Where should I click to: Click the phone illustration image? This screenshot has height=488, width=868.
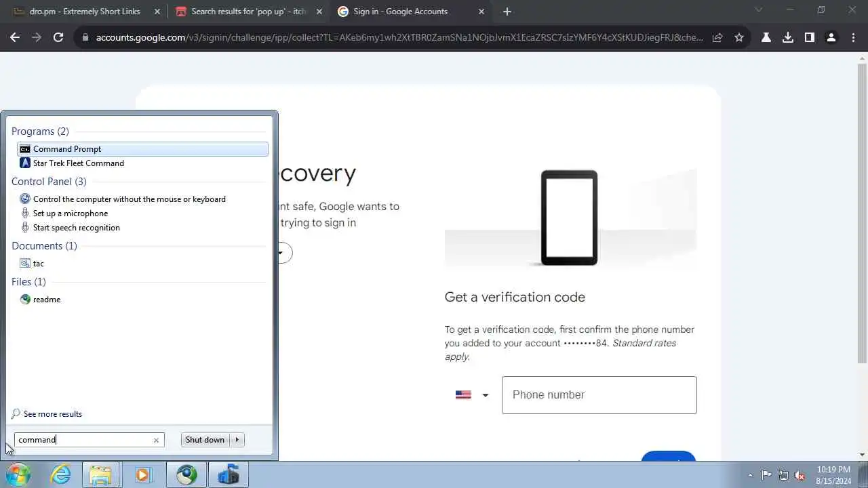[570, 218]
